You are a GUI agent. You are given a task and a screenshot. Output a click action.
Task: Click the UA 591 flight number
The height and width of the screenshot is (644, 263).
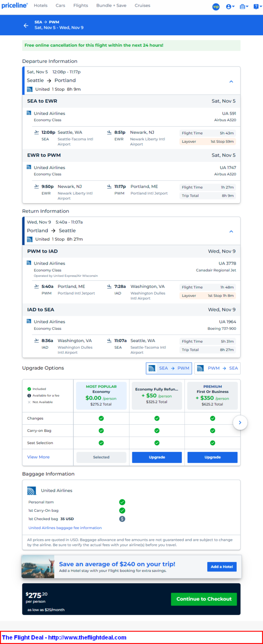point(229,113)
